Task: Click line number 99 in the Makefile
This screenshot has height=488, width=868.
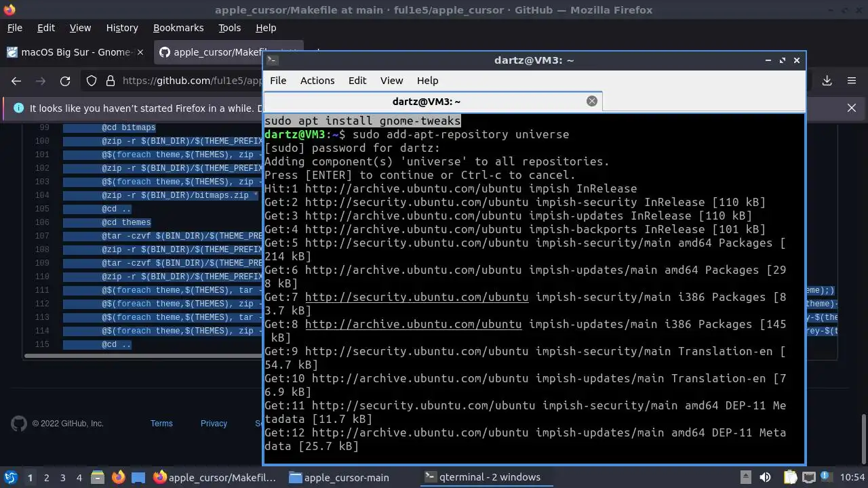Action: pyautogui.click(x=44, y=127)
